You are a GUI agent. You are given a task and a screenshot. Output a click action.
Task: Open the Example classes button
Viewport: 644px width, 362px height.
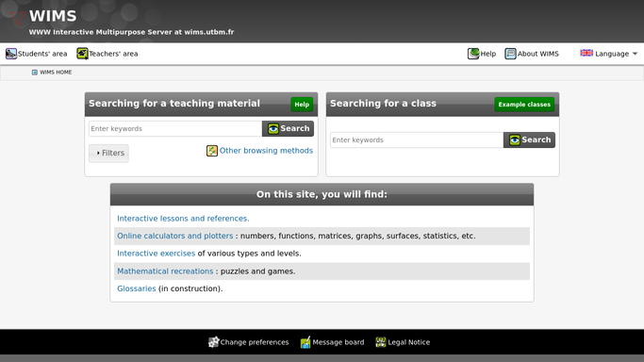click(x=524, y=105)
